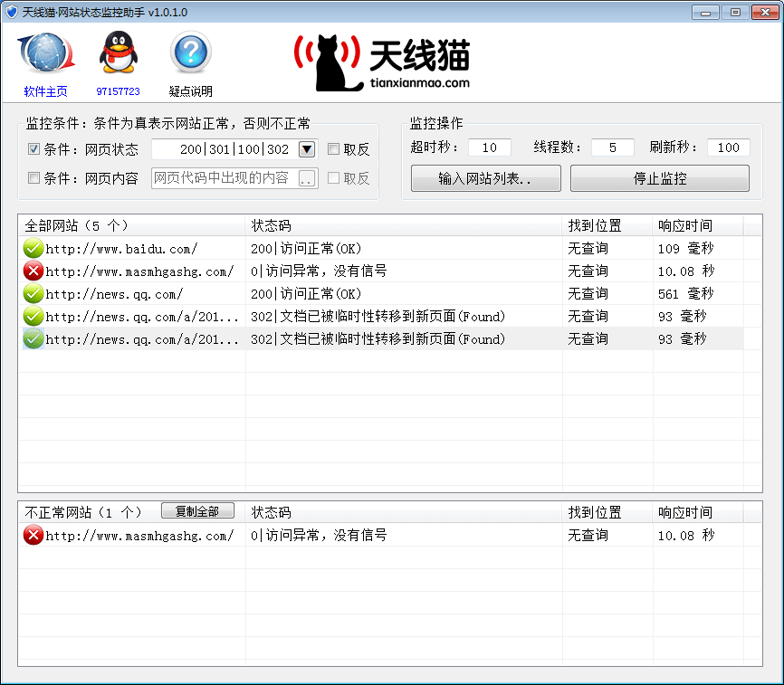
Task: Enable 取反 checkbox for 网页状态 condition
Action: coord(333,149)
